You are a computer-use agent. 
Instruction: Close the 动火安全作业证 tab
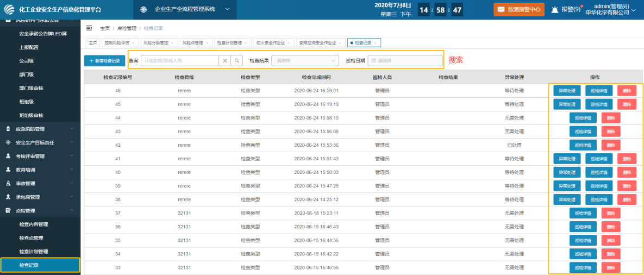(289, 43)
